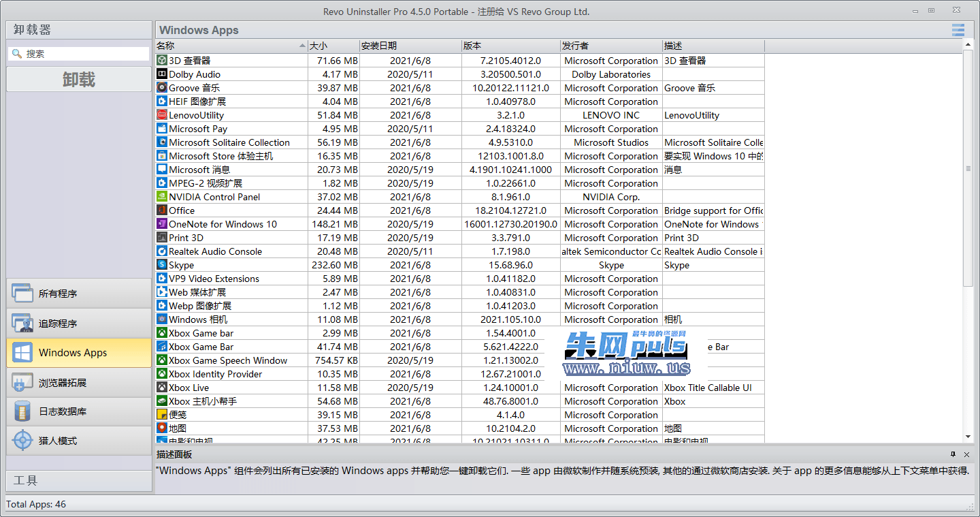
Task: Sort list by 名称 column header
Action: (x=231, y=46)
